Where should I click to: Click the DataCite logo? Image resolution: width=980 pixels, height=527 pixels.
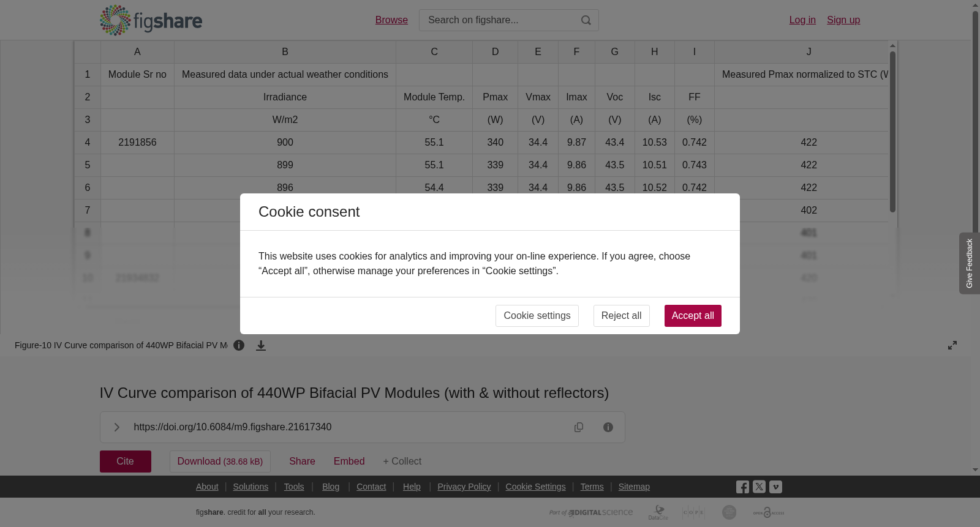click(x=658, y=512)
